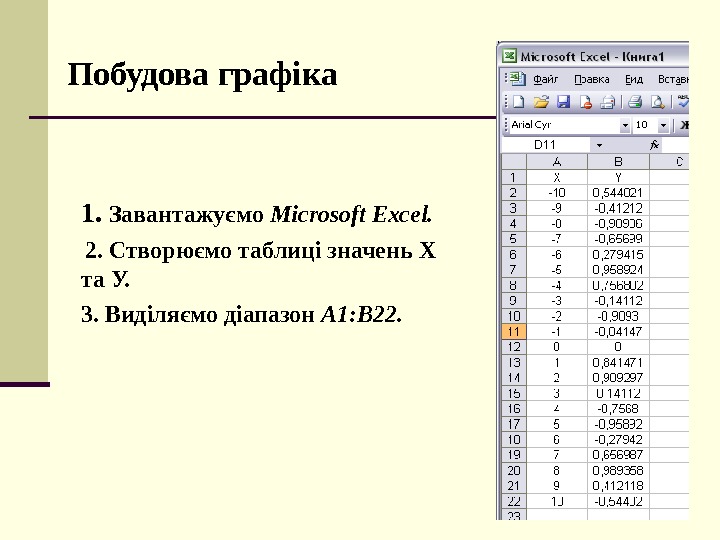Click the Permission restricted document icon

(x=585, y=101)
